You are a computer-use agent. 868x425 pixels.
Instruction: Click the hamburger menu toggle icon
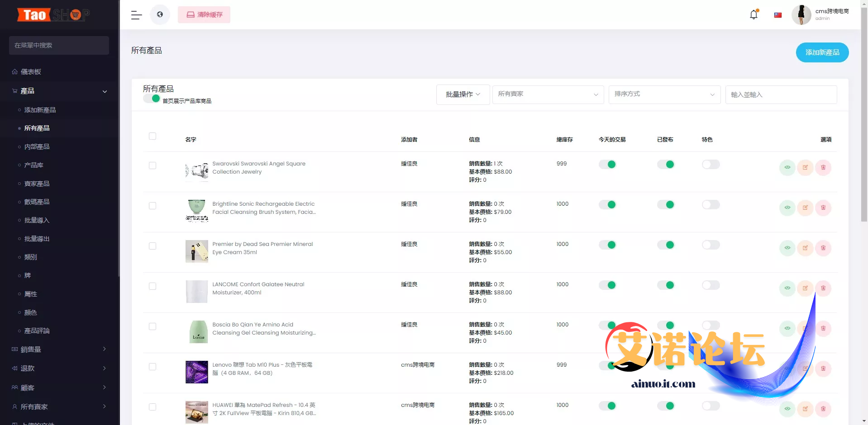pos(136,15)
